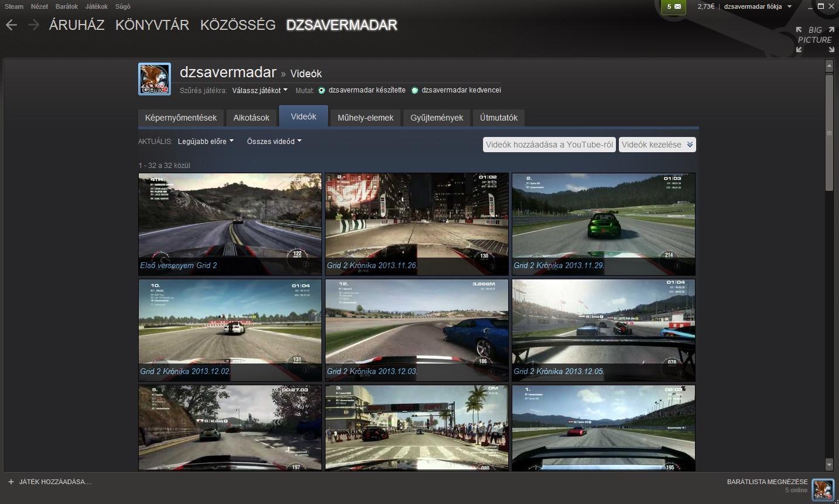
Task: Open 'dzsavermadar fiókja' account dropdown
Action: pyautogui.click(x=758, y=6)
